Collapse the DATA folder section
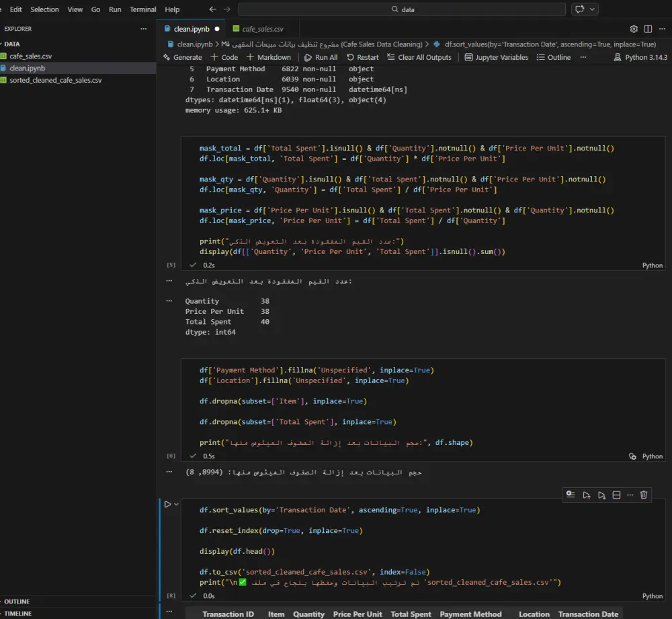This screenshot has height=619, width=672. (x=78, y=44)
